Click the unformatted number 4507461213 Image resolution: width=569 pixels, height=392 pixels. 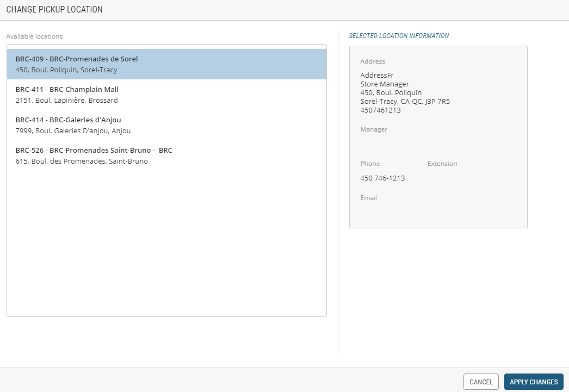[x=380, y=110]
